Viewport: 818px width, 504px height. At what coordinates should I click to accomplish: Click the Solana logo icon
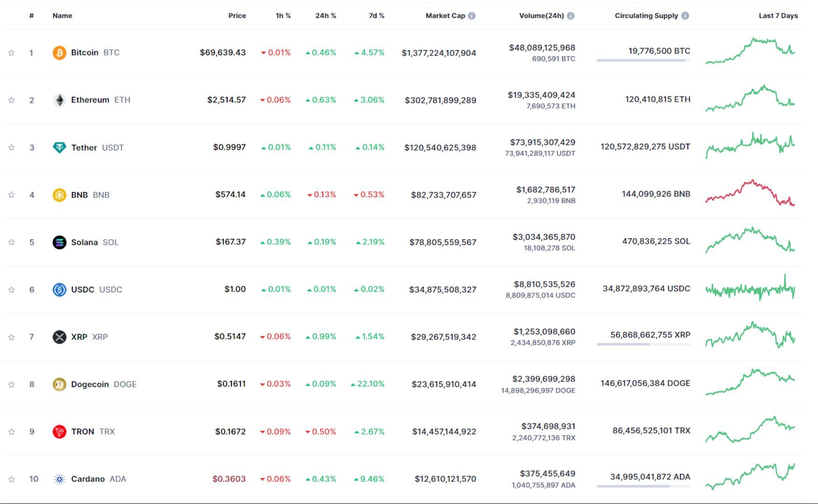tap(59, 242)
